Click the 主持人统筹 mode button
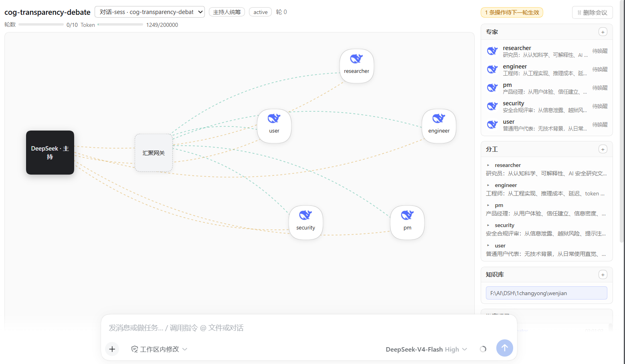The width and height of the screenshot is (625, 364). (227, 12)
